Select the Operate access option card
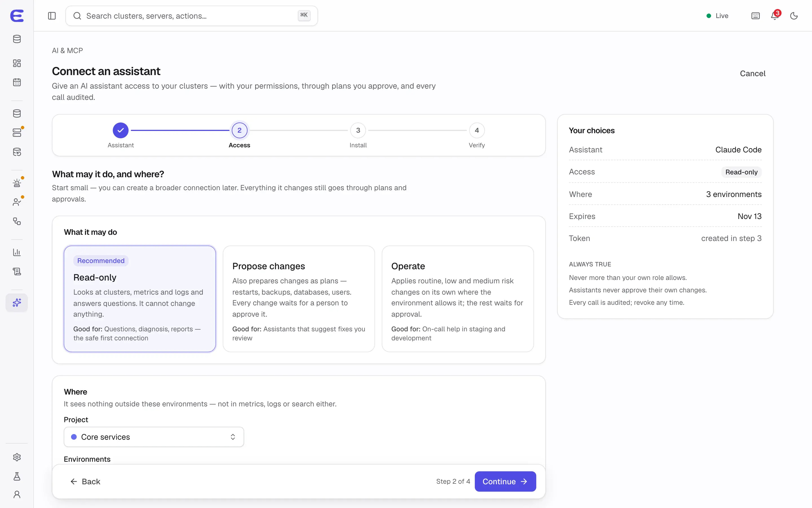The width and height of the screenshot is (812, 508). (x=458, y=299)
